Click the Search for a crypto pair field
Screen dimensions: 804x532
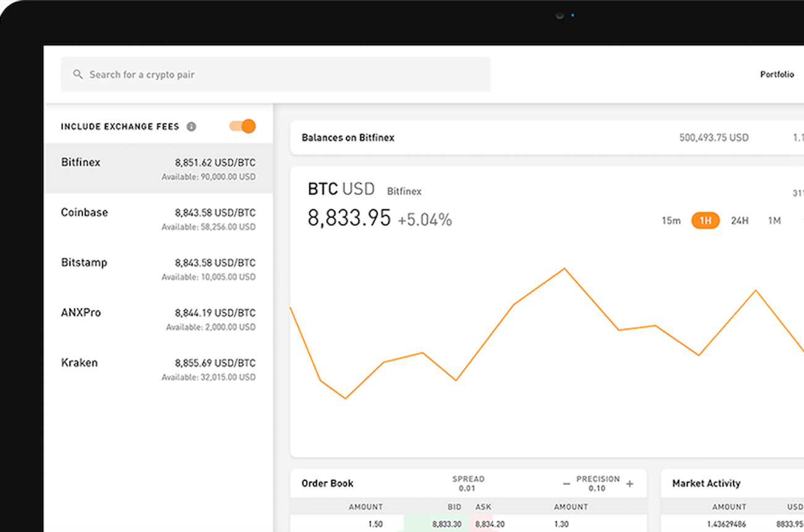click(276, 74)
